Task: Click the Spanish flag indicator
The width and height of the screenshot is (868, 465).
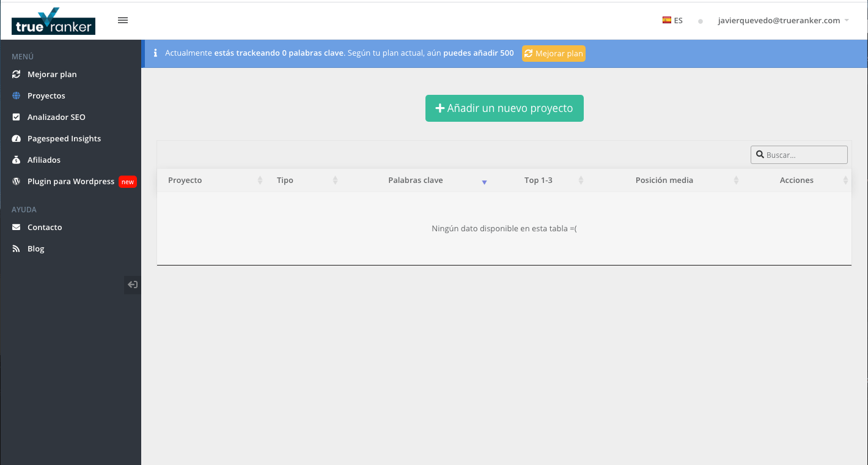Action: tap(666, 20)
